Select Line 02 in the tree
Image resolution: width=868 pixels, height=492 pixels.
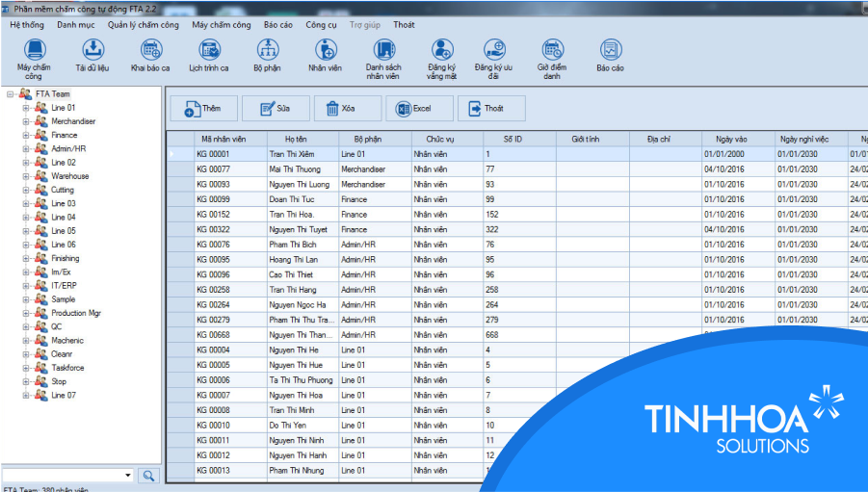click(x=64, y=163)
